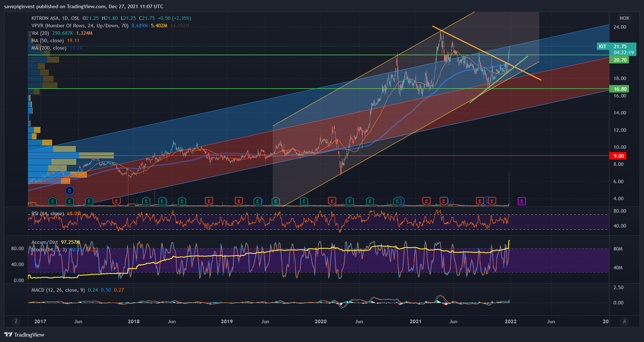The width and height of the screenshot is (644, 342).
Task: Click the 2022 label on the time axis
Action: [510, 321]
